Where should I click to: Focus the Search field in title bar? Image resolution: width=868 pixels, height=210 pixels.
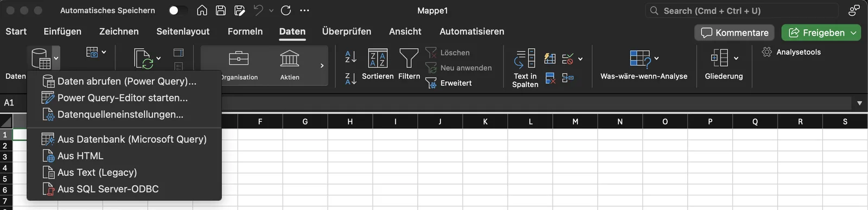click(x=742, y=10)
